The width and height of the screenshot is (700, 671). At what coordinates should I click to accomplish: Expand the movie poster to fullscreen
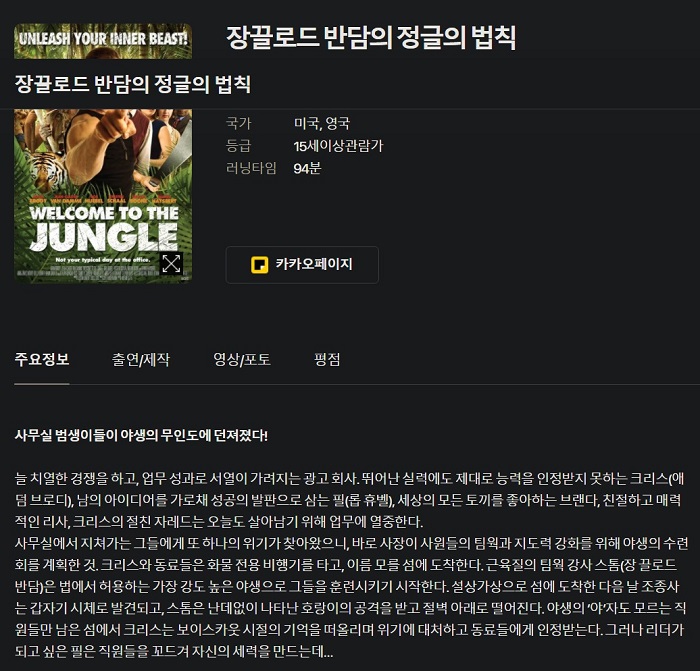click(171, 263)
